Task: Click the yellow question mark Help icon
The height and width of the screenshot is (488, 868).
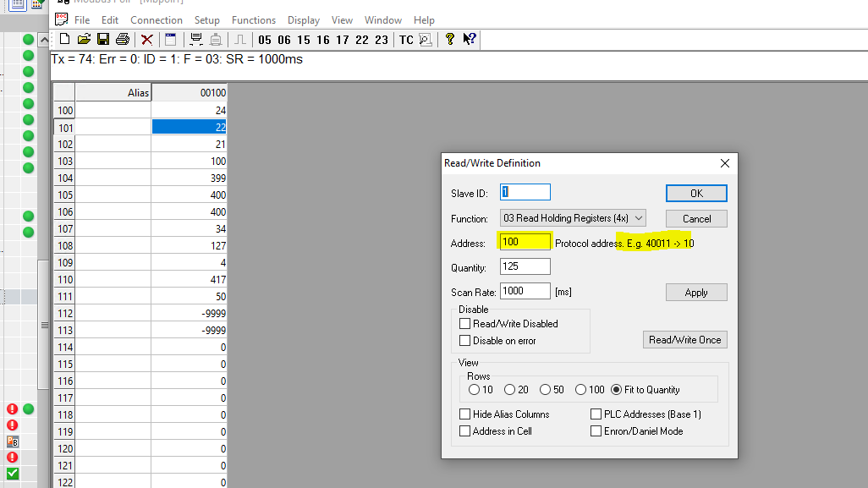Action: pyautogui.click(x=450, y=40)
